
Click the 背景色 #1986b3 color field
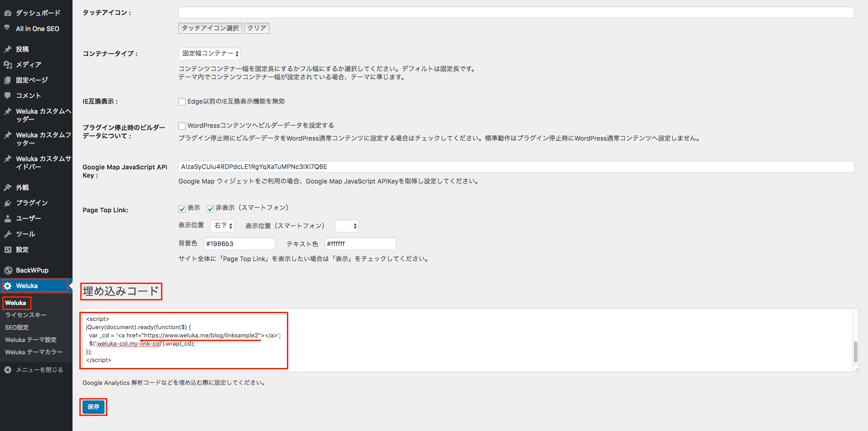[239, 244]
